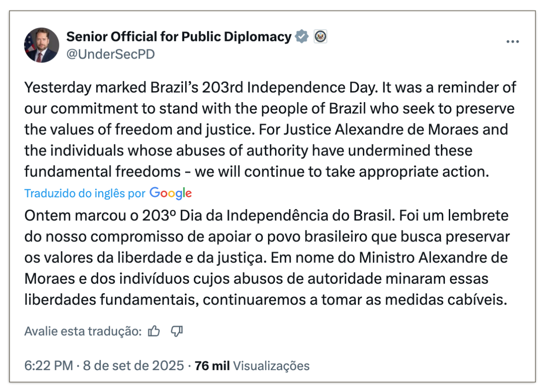Click the "Traduzido do inglês por" link
The width and height of the screenshot is (544, 392).
pyautogui.click(x=85, y=193)
